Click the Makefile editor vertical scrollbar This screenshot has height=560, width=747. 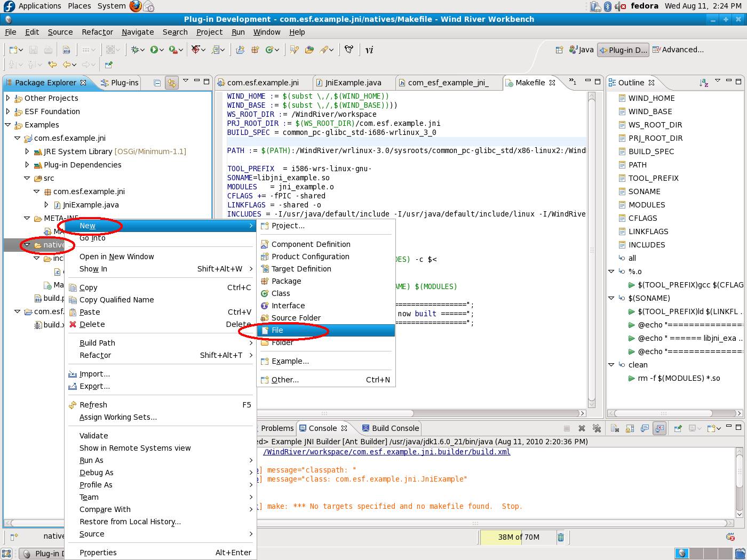click(x=592, y=250)
